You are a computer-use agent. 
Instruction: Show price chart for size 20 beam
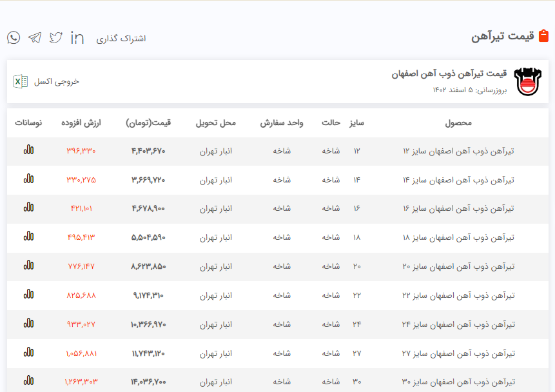click(28, 265)
